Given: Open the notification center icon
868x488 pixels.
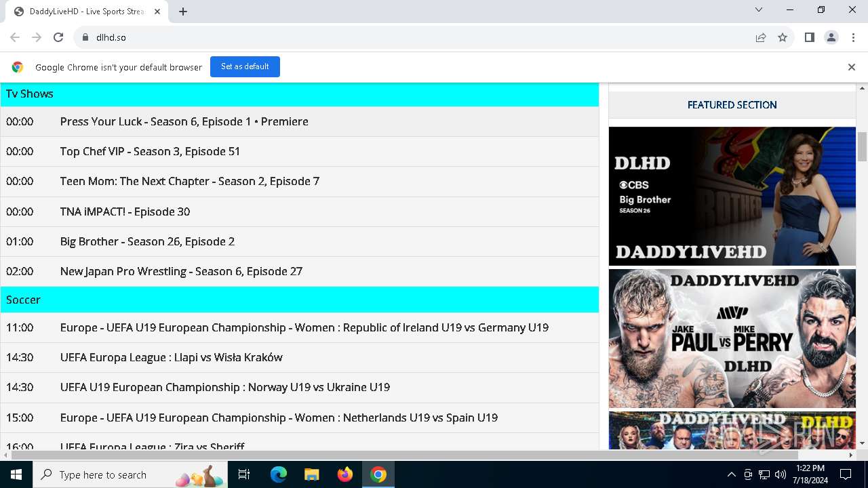Looking at the screenshot, I should (846, 474).
